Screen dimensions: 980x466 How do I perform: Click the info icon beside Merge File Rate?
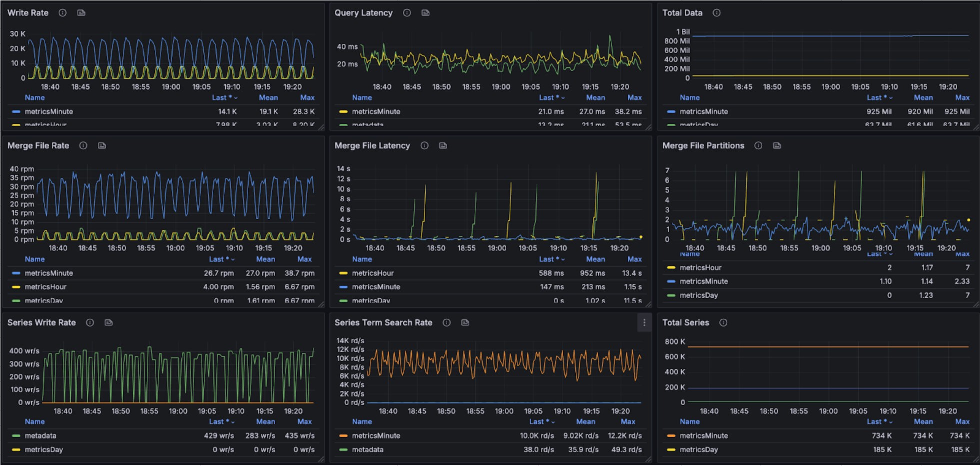(x=83, y=146)
